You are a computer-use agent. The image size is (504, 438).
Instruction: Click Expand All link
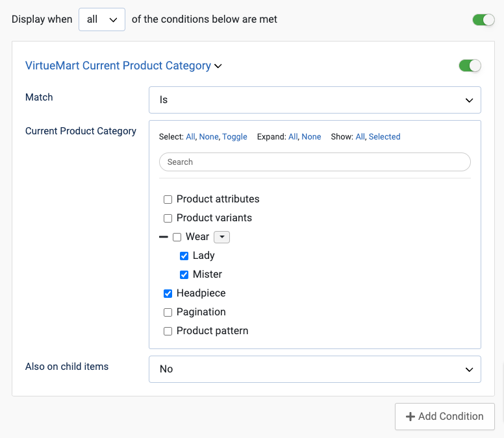point(293,137)
